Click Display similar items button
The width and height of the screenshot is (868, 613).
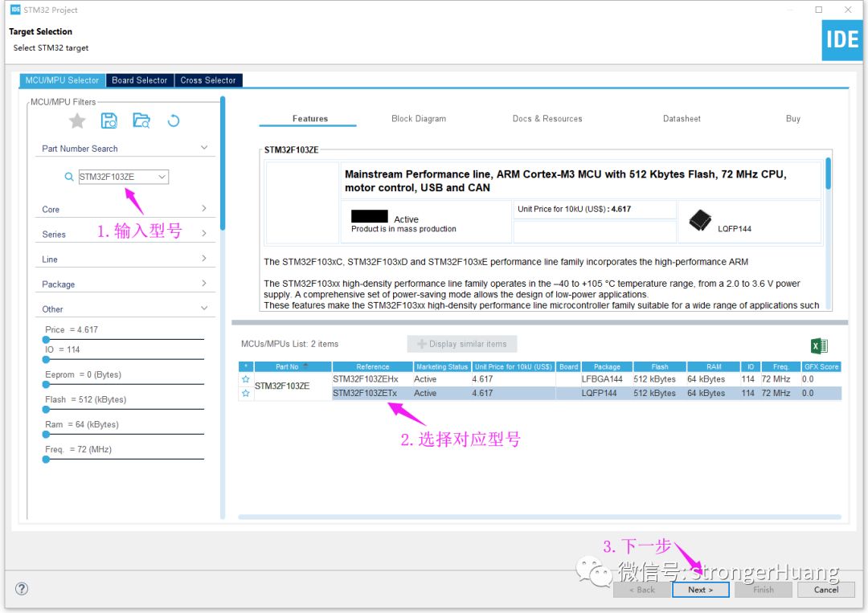(x=462, y=344)
